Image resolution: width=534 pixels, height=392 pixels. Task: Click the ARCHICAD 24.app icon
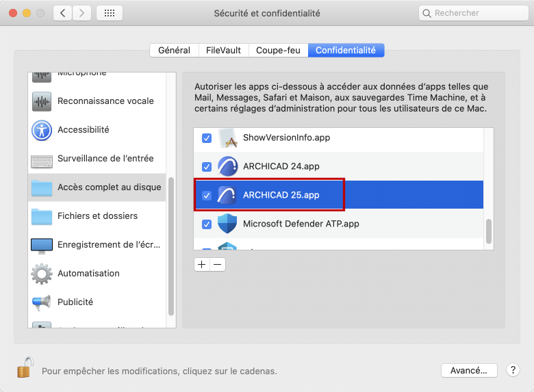(x=227, y=166)
